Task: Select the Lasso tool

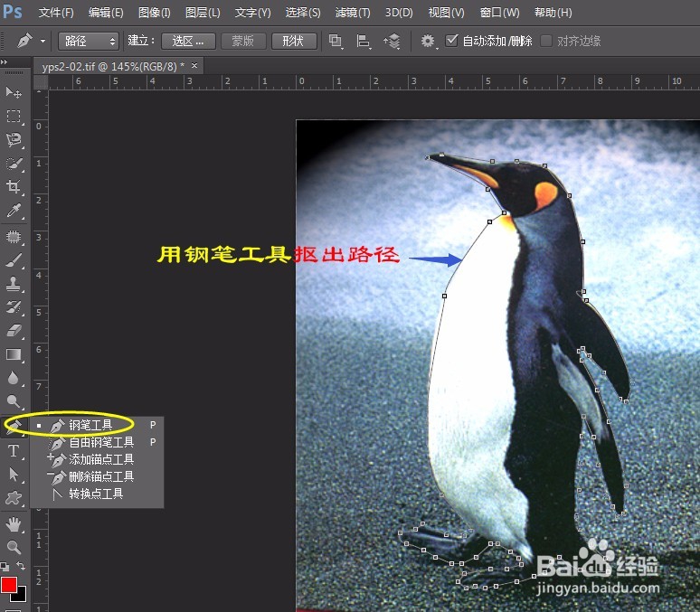Action: coord(14,140)
